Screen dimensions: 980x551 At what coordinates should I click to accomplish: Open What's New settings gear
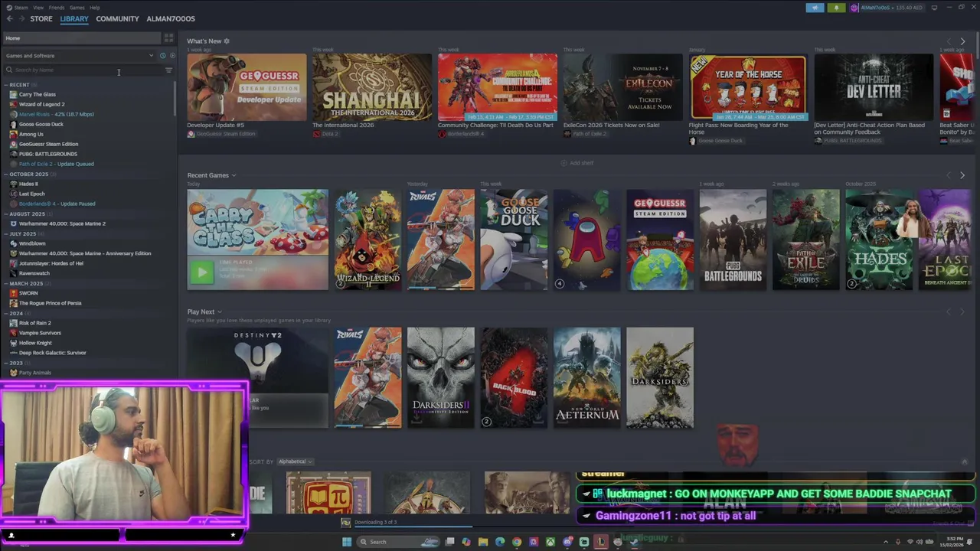click(x=226, y=41)
